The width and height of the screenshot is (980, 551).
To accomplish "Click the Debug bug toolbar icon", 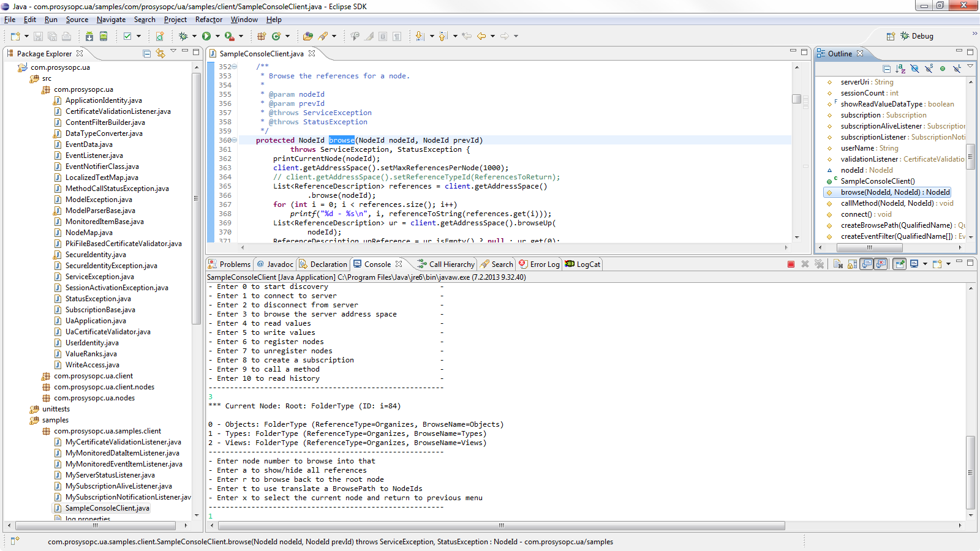I will [183, 36].
